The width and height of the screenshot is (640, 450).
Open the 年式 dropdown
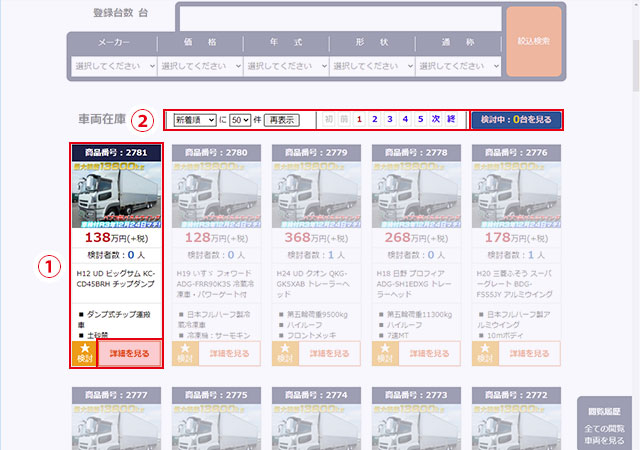click(x=286, y=66)
